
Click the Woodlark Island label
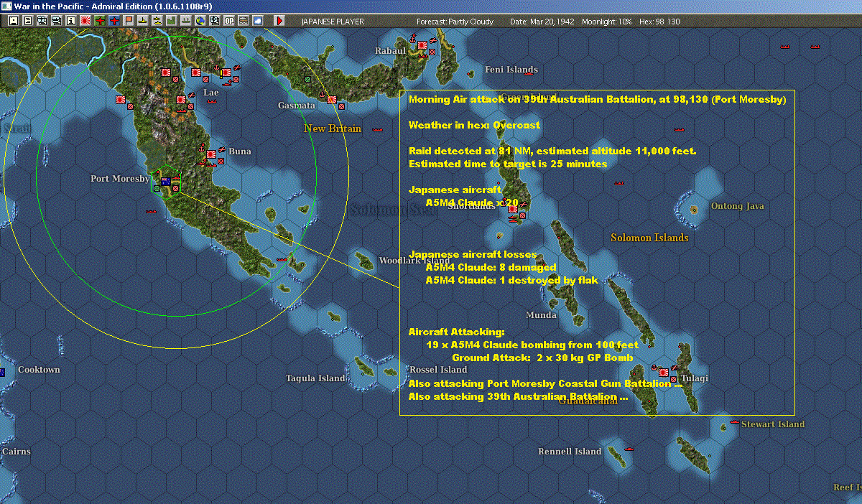[414, 261]
